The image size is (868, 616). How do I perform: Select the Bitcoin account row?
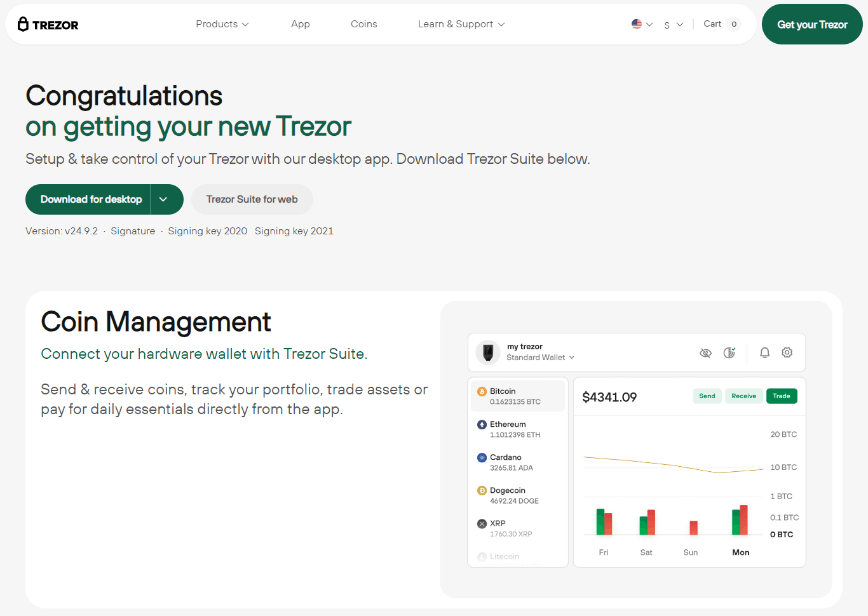[518, 396]
